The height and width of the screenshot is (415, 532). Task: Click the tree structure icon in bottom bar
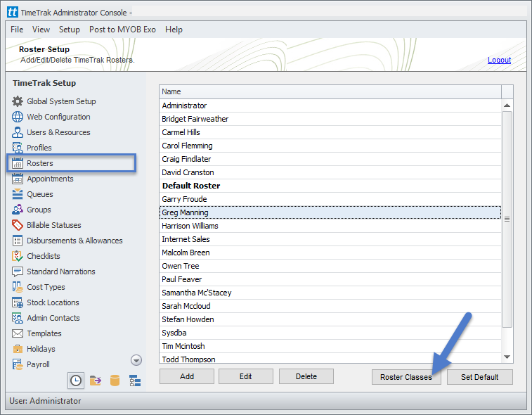(135, 381)
